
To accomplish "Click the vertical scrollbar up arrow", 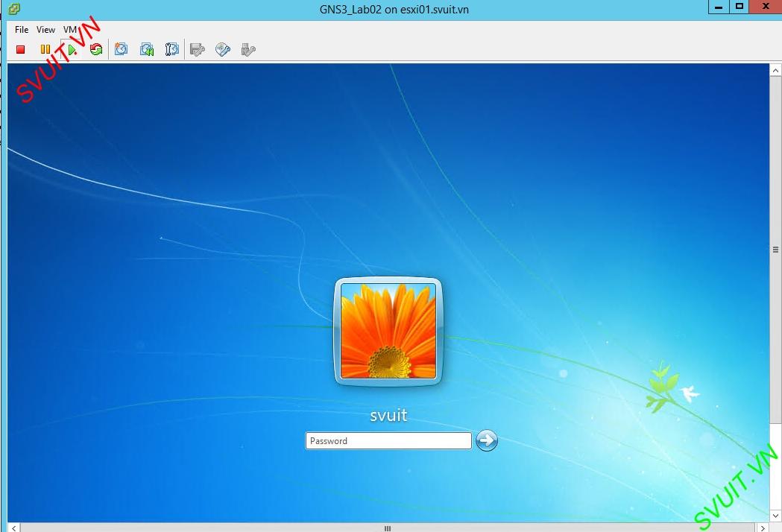I will [x=775, y=70].
